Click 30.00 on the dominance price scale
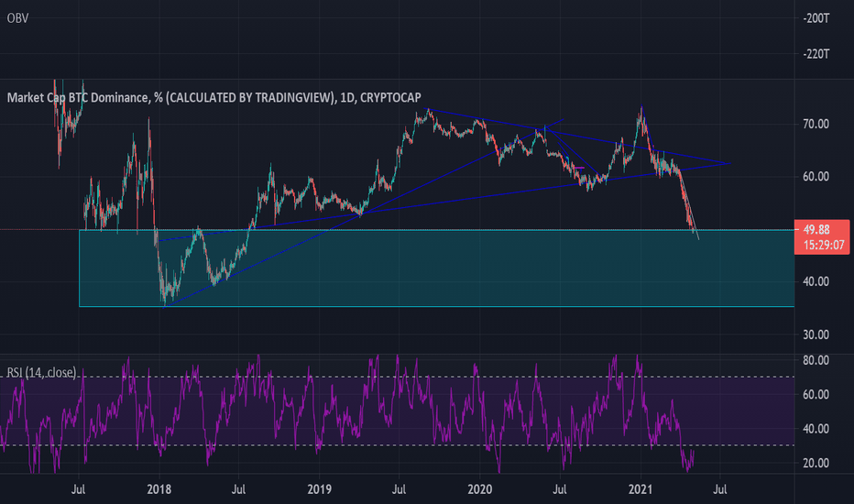854x504 pixels. (816, 334)
